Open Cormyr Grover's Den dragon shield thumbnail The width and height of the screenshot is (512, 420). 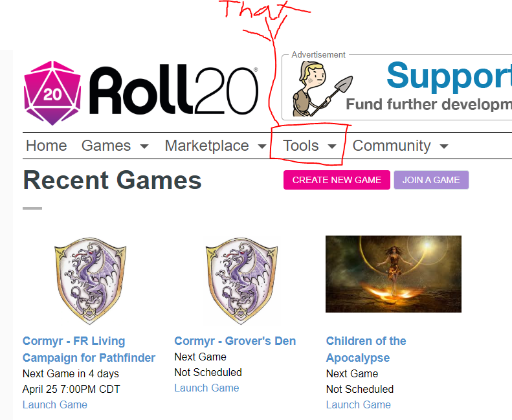(241, 281)
